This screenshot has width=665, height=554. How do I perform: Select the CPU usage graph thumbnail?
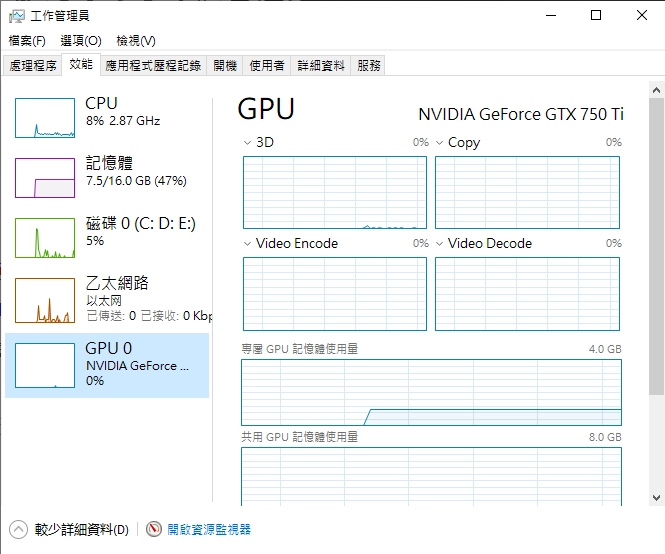[45, 118]
